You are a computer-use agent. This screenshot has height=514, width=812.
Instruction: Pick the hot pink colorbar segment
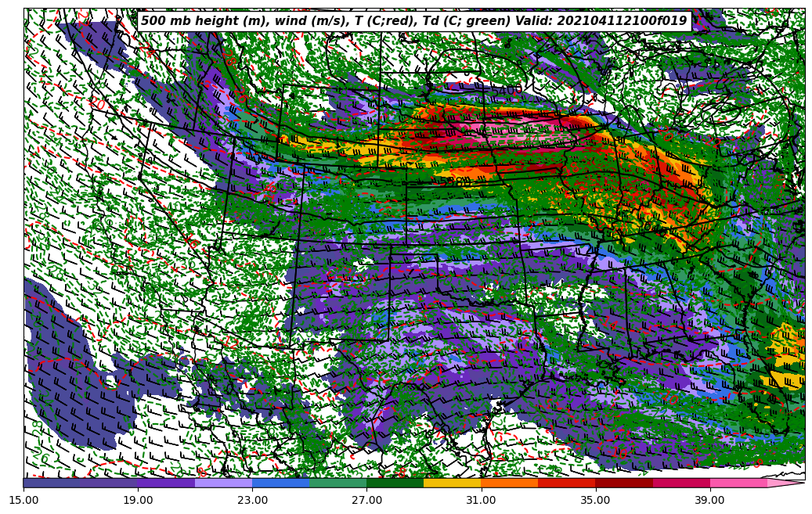(738, 483)
